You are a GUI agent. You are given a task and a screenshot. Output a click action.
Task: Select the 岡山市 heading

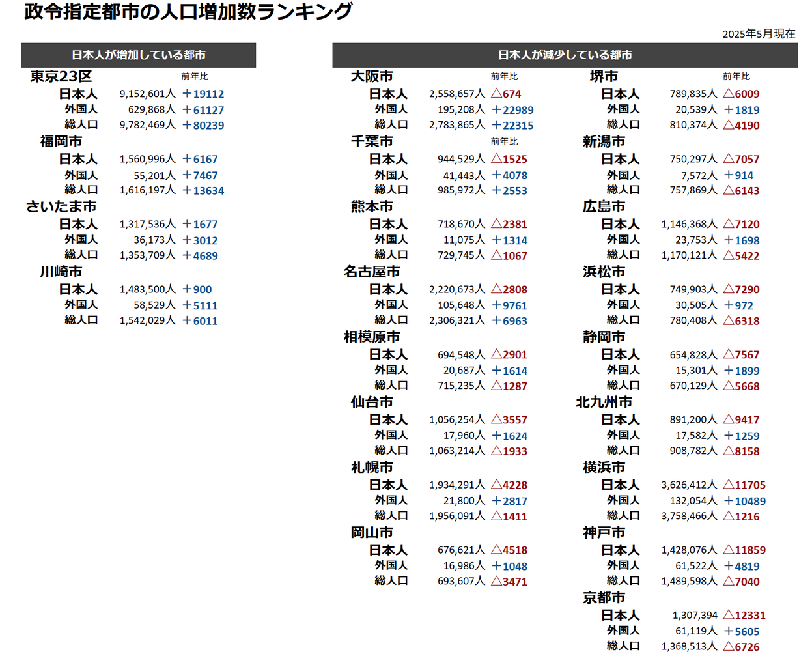pyautogui.click(x=372, y=532)
